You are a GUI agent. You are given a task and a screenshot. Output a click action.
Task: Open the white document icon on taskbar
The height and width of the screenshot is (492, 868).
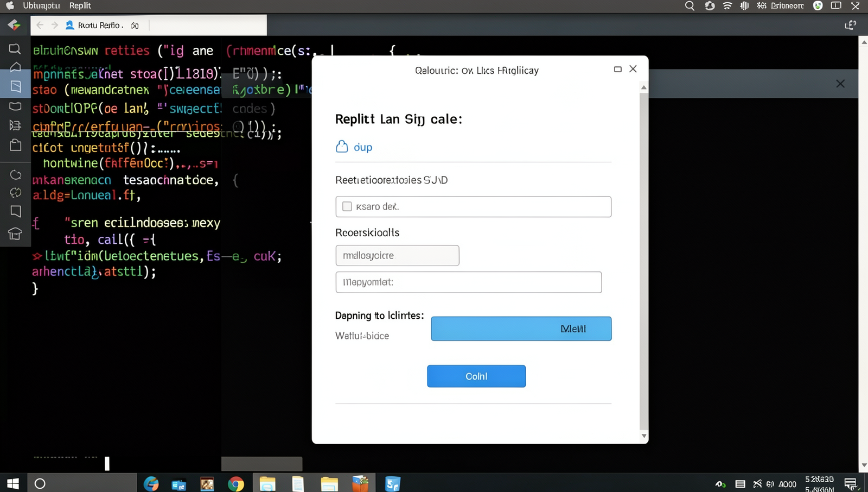[298, 483]
